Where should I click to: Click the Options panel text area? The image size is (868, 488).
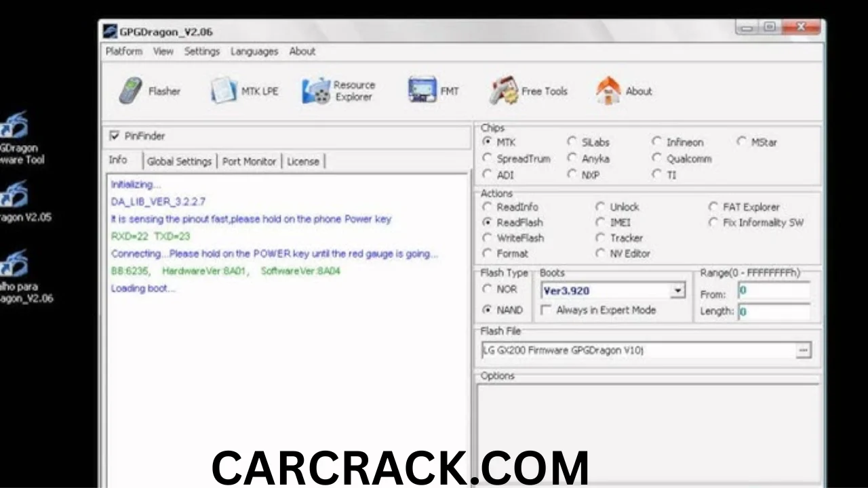pyautogui.click(x=648, y=435)
